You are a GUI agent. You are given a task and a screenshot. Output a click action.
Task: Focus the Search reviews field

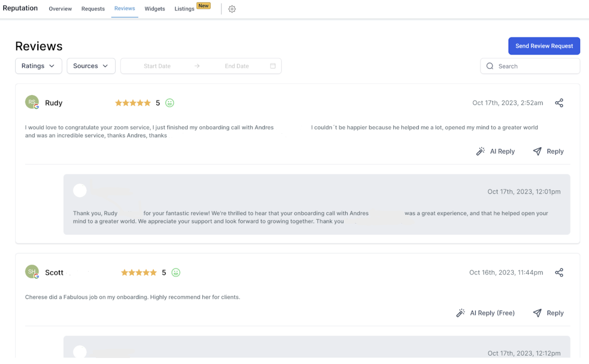(530, 66)
